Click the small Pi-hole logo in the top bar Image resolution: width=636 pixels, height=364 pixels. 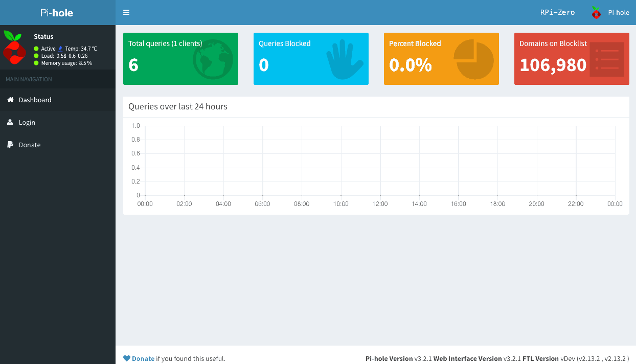click(596, 13)
